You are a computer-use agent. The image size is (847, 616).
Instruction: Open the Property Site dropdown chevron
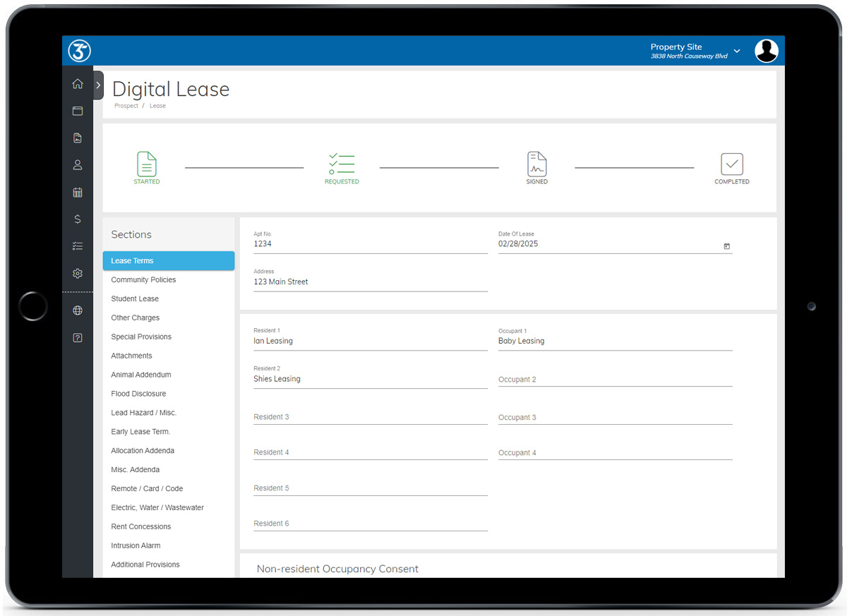[737, 51]
